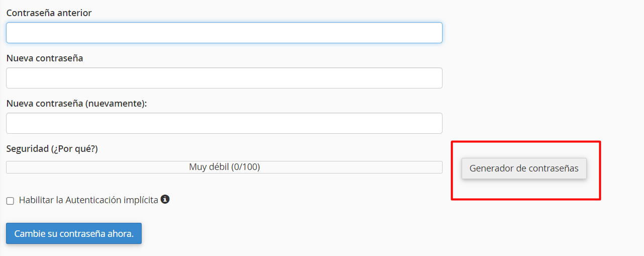This screenshot has height=256, width=644.
Task: Click the Habilitar la Autenticación implícita label text
Action: pyautogui.click(x=88, y=200)
